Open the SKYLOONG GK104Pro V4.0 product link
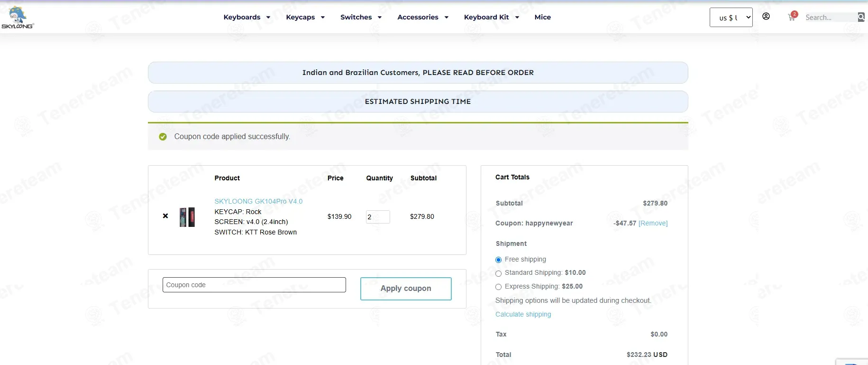868x365 pixels. tap(258, 201)
